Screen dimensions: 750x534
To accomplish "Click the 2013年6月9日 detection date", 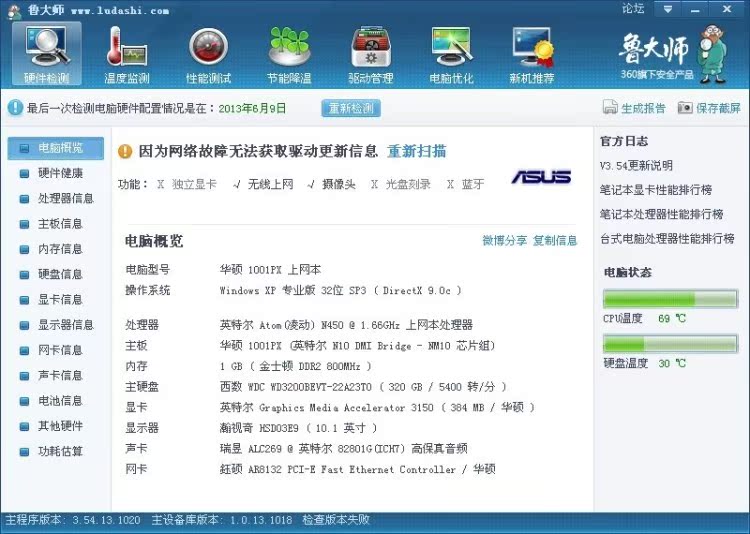I will (x=252, y=108).
